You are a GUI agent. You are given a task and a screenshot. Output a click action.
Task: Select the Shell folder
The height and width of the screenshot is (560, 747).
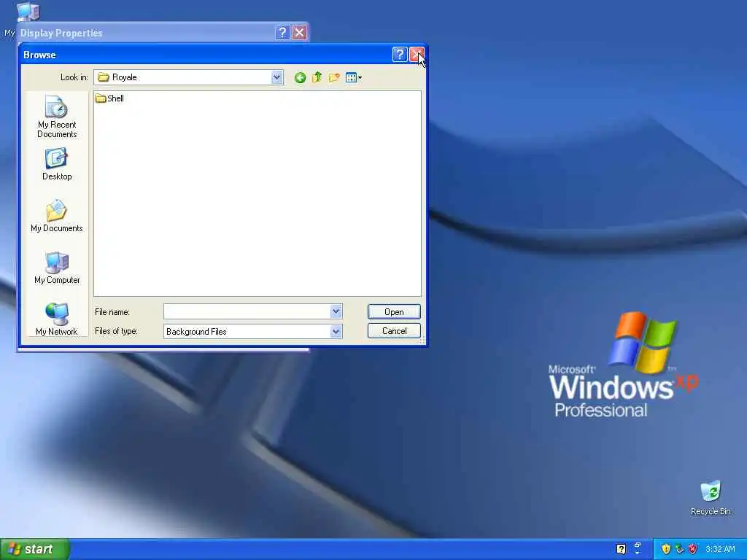point(109,98)
